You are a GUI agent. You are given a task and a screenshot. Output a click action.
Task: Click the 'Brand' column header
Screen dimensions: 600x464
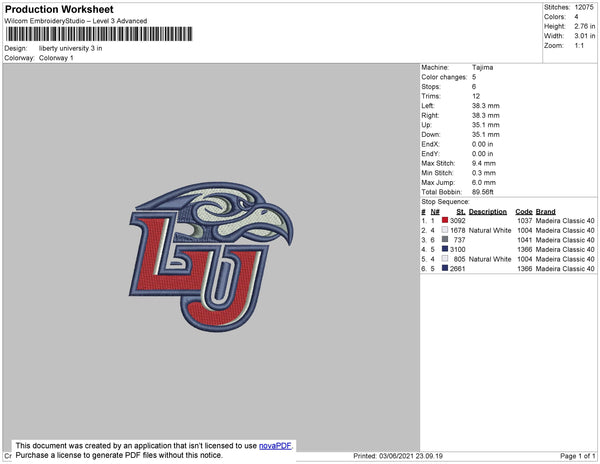coord(545,212)
